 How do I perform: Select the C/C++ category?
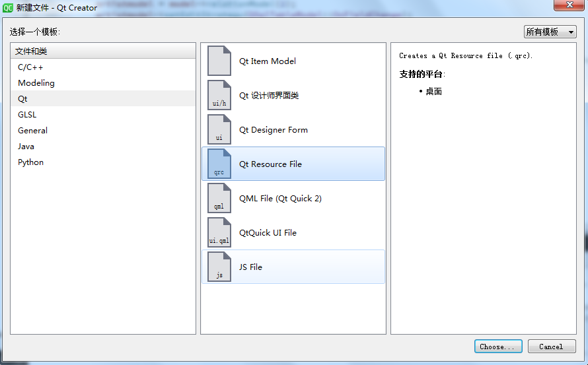pos(103,67)
